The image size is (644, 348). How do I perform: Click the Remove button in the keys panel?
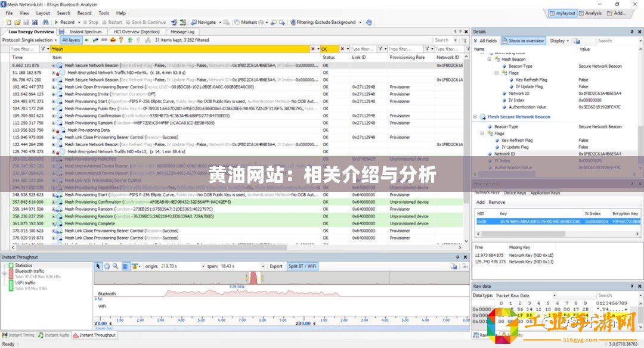point(497,203)
